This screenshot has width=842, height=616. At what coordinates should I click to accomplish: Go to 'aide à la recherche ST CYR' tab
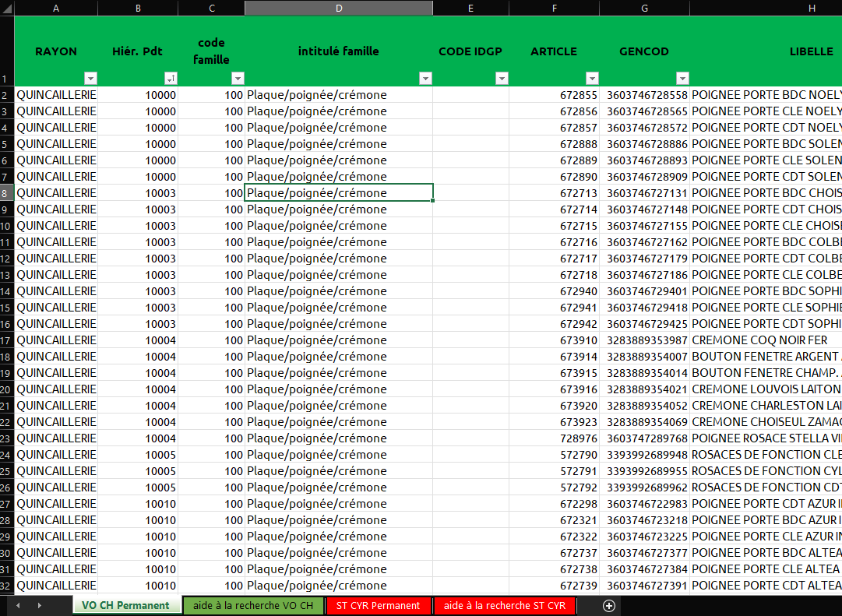point(504,606)
